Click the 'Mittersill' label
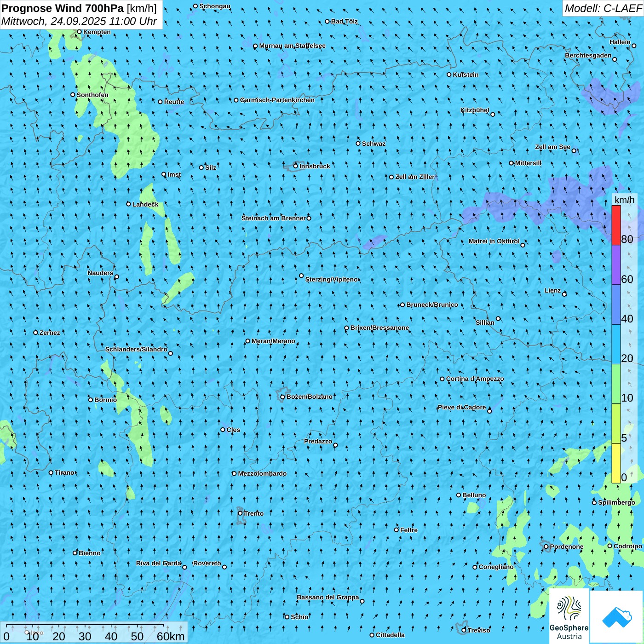This screenshot has width=644, height=644. point(529,163)
